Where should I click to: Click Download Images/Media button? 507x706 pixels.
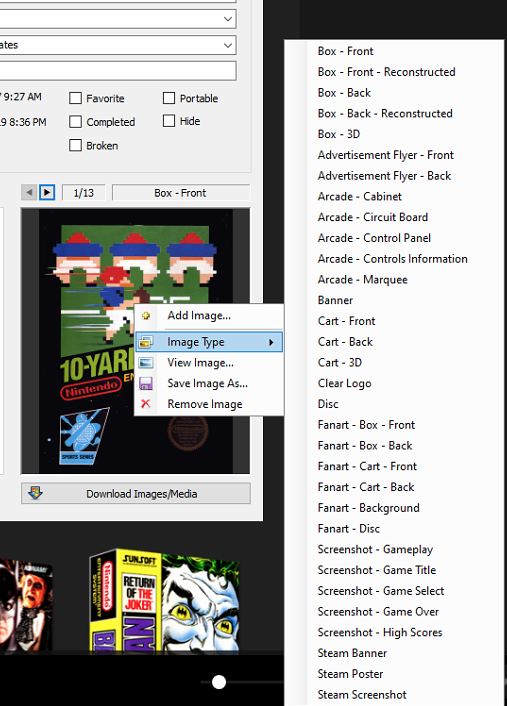[x=136, y=493]
